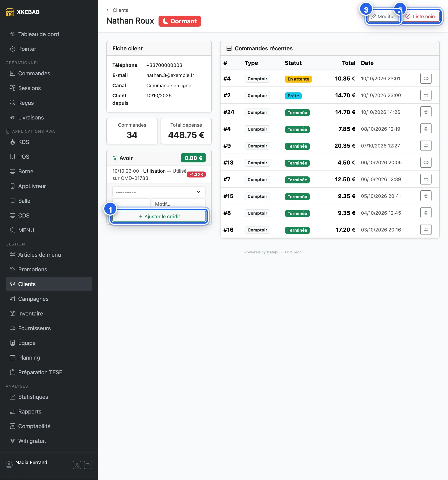This screenshot has height=480, width=448.
Task: Open Reçus from the sidebar
Action: [49, 103]
